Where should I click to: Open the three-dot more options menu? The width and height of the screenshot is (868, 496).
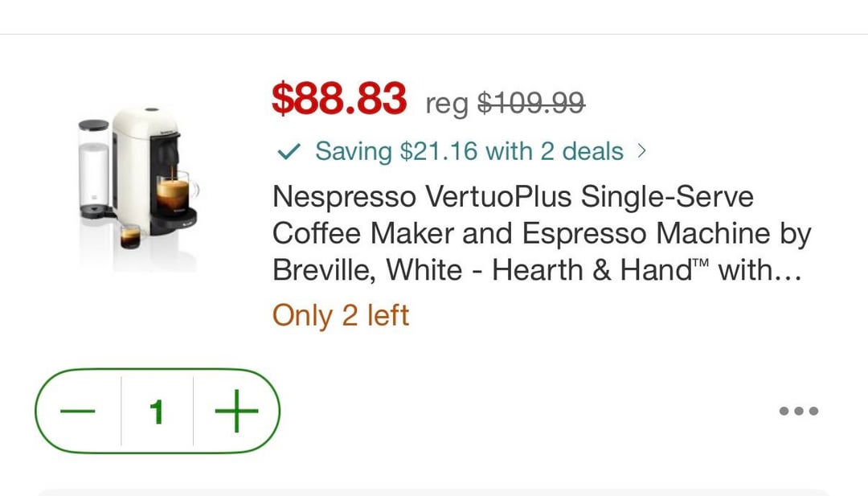(x=798, y=411)
